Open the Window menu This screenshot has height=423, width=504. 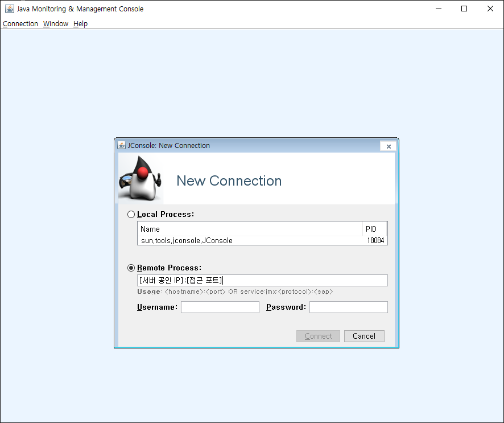[56, 24]
